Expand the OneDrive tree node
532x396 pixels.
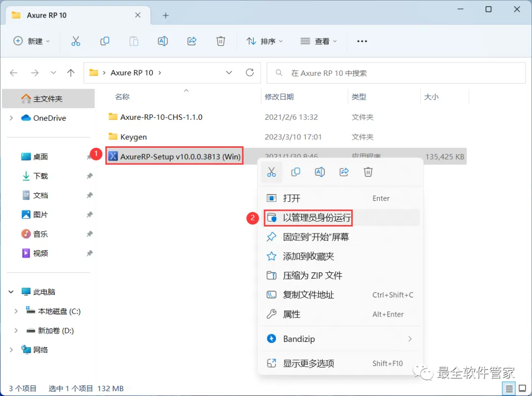(11, 118)
